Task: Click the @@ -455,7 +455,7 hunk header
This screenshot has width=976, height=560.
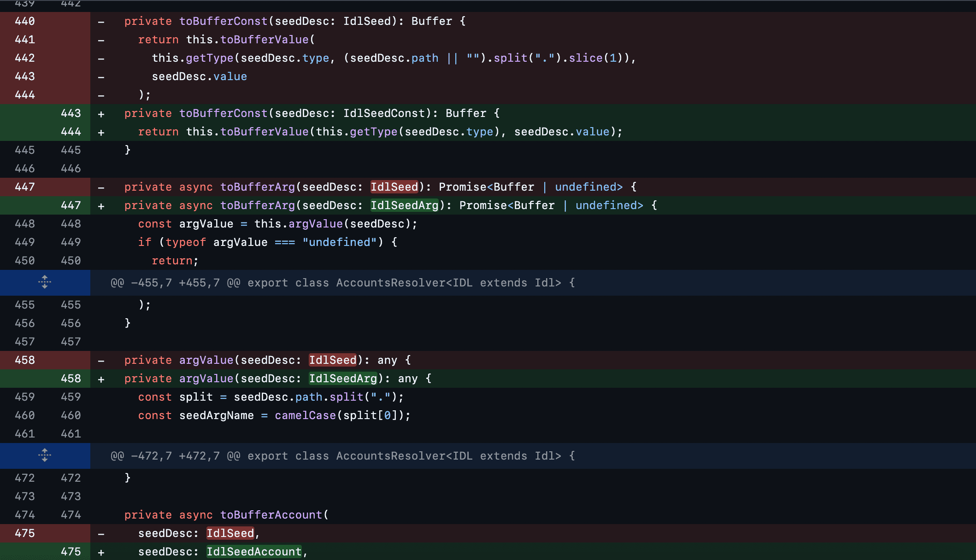Action: (x=342, y=283)
